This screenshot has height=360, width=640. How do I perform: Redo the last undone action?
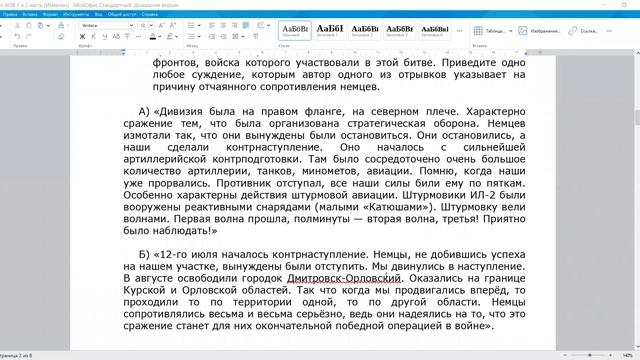(x=29, y=36)
